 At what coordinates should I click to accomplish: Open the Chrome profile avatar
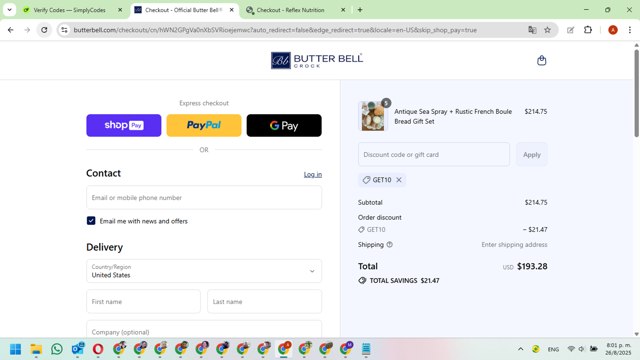click(x=613, y=30)
